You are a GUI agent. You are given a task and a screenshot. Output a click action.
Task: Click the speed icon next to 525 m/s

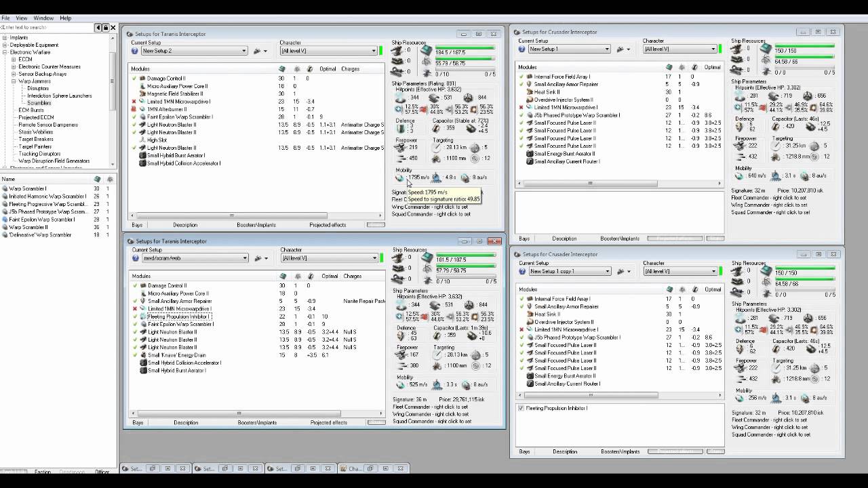tap(400, 384)
